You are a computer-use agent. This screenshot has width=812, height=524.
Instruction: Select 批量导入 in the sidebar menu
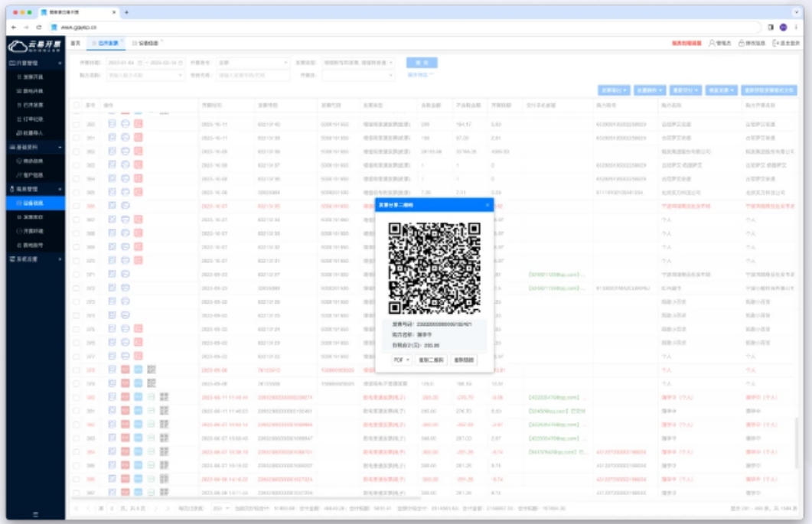tap(35, 133)
